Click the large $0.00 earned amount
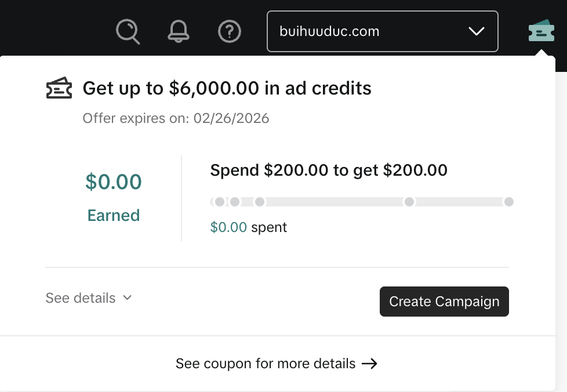 point(114,182)
